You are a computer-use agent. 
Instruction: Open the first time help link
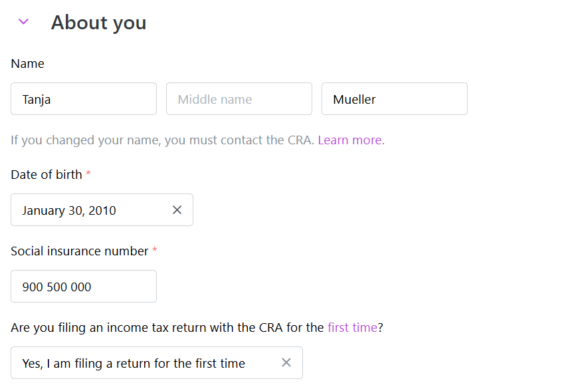tap(352, 327)
